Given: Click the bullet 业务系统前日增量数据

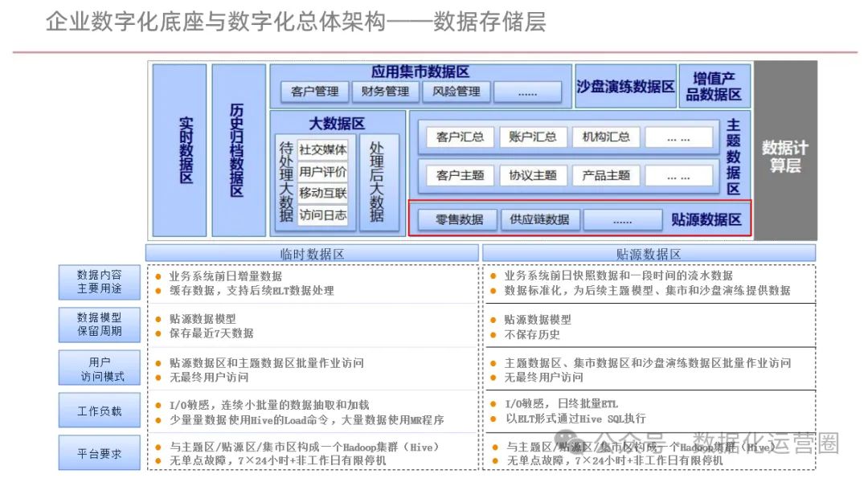Looking at the screenshot, I should [225, 276].
